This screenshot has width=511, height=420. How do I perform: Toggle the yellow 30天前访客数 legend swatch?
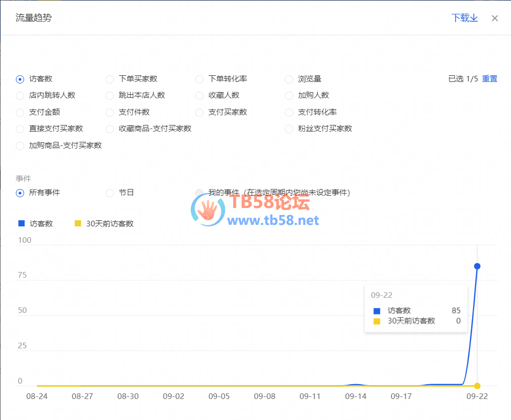[78, 223]
